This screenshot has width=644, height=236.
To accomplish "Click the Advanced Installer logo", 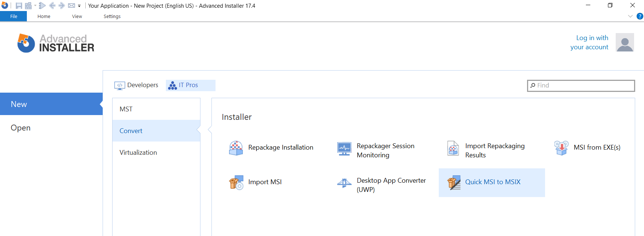I will coord(56,43).
